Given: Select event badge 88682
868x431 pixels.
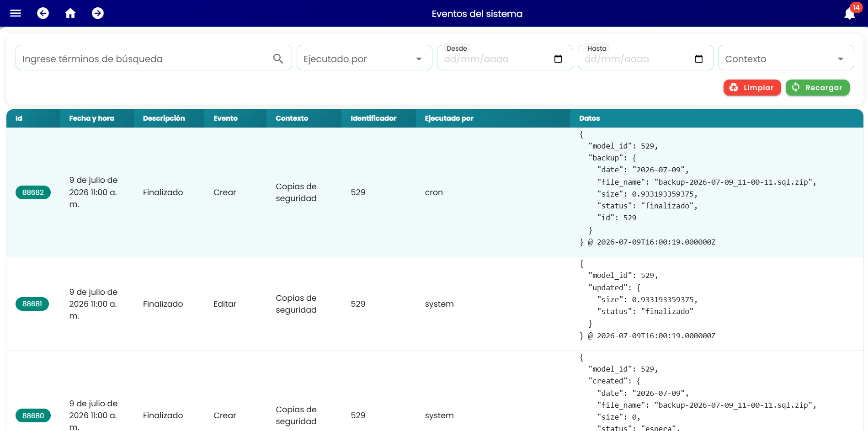Looking at the screenshot, I should click(x=33, y=192).
